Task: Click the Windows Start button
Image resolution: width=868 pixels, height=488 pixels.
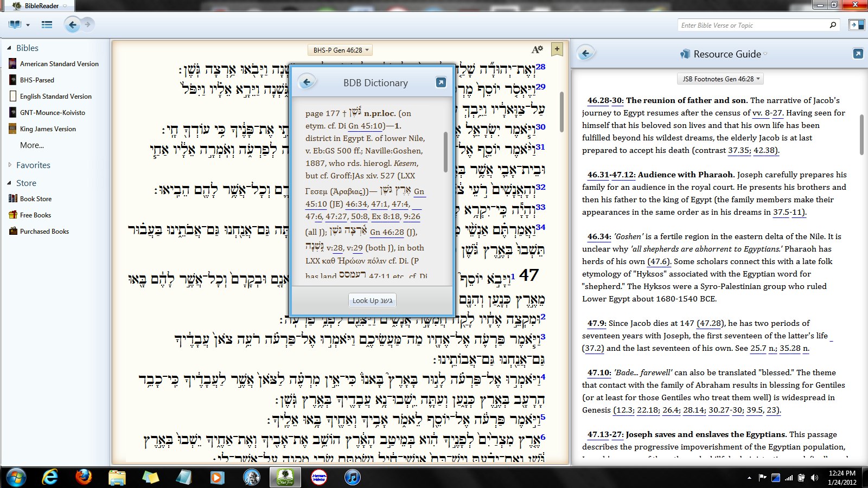Action: tap(16, 477)
